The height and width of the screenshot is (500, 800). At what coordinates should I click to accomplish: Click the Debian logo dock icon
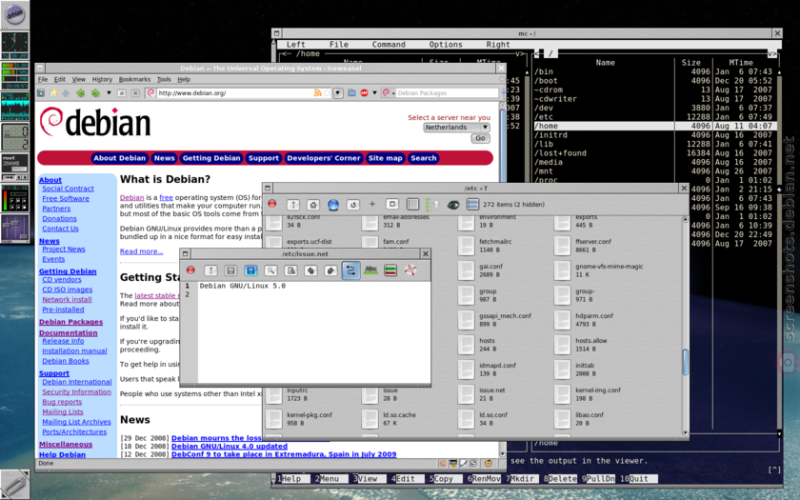point(15,14)
